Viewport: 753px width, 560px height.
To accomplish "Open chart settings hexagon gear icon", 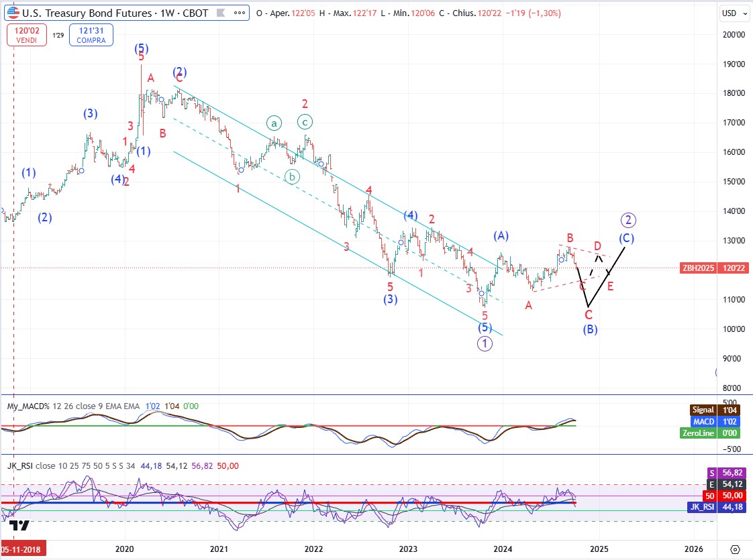I will (x=735, y=549).
